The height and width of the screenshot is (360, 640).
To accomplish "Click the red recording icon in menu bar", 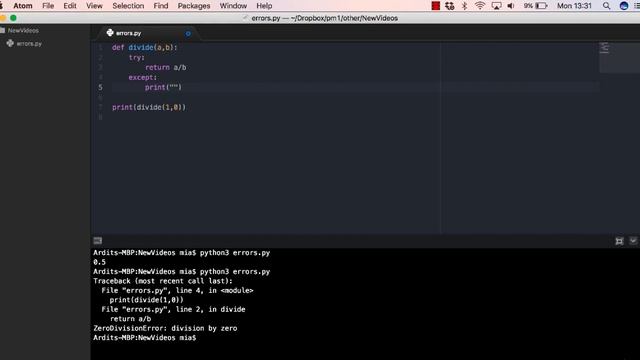I will [x=436, y=6].
